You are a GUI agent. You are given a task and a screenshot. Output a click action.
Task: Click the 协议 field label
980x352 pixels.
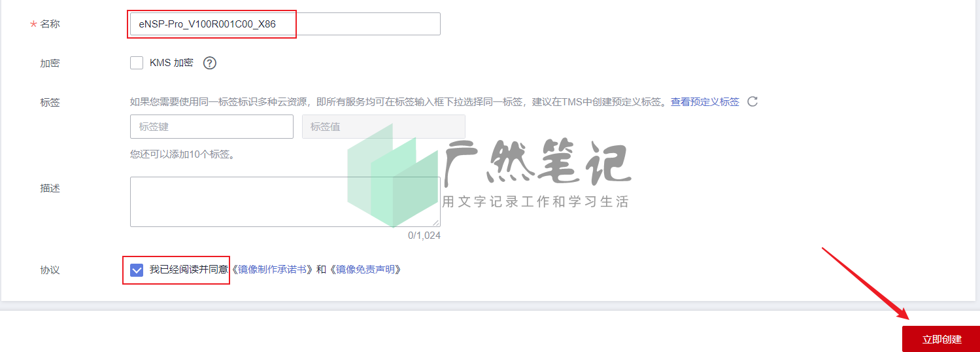(x=50, y=270)
